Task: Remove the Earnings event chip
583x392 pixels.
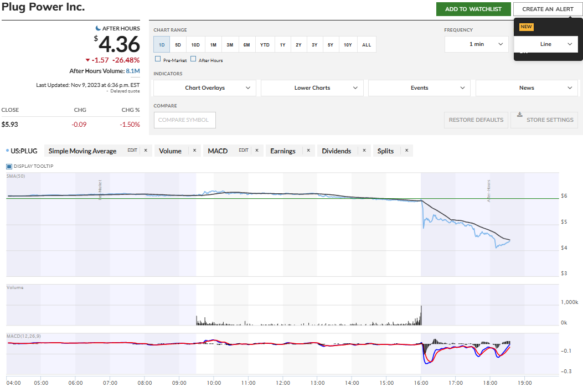Action: point(308,151)
